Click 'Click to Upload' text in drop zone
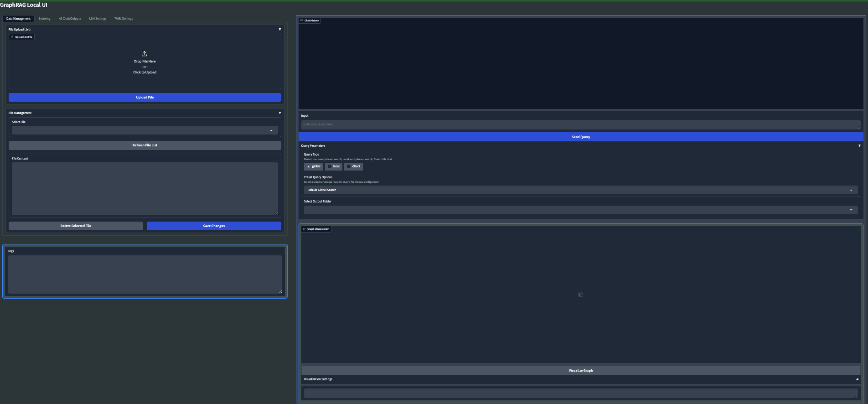The height and width of the screenshot is (404, 868). tap(145, 72)
